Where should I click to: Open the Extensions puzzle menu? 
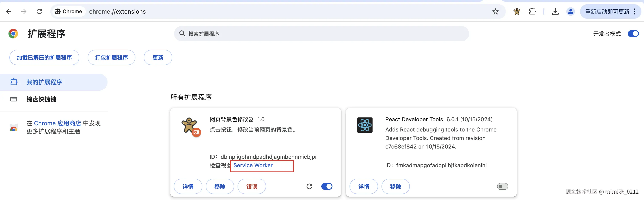pyautogui.click(x=532, y=11)
